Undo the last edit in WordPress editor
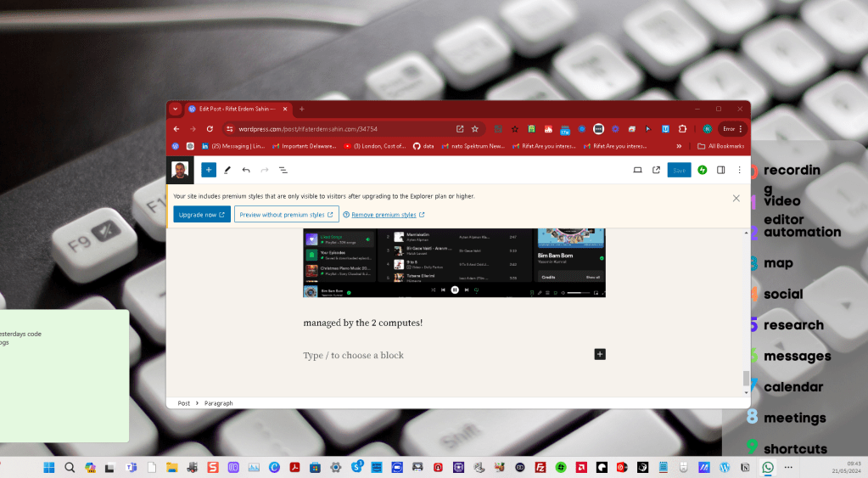 (246, 170)
